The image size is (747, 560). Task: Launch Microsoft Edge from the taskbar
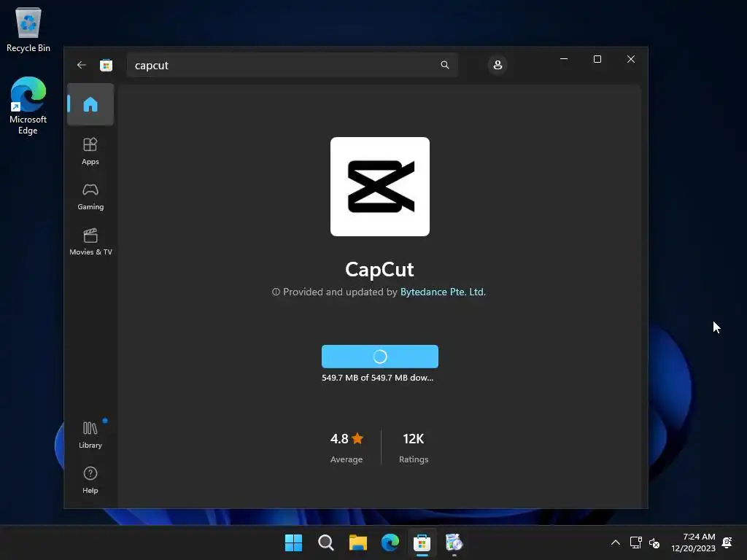point(390,542)
